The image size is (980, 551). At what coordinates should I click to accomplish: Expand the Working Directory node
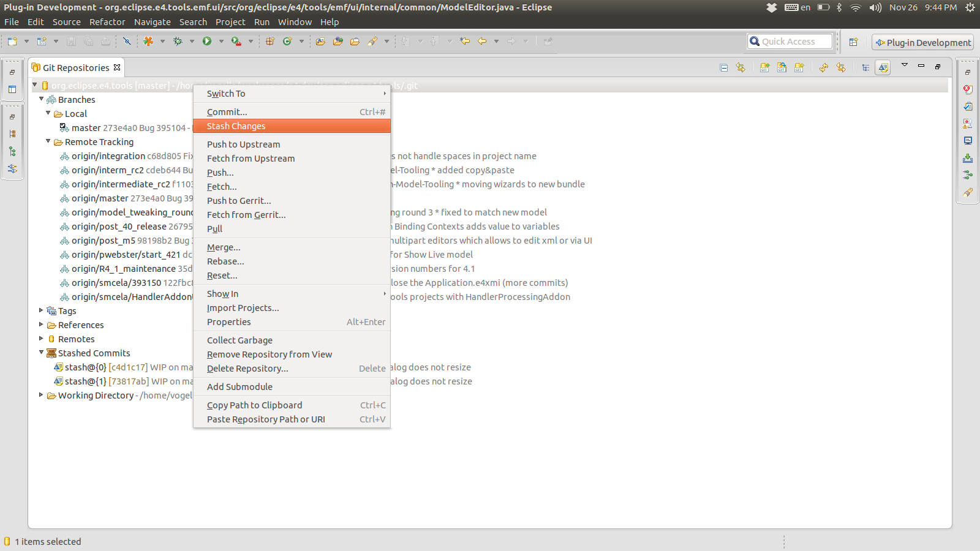(42, 395)
